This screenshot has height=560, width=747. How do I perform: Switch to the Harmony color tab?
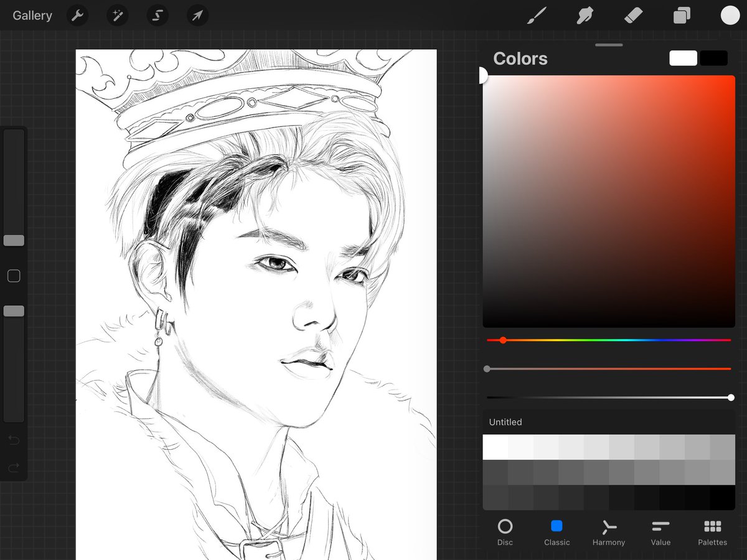pos(609,533)
